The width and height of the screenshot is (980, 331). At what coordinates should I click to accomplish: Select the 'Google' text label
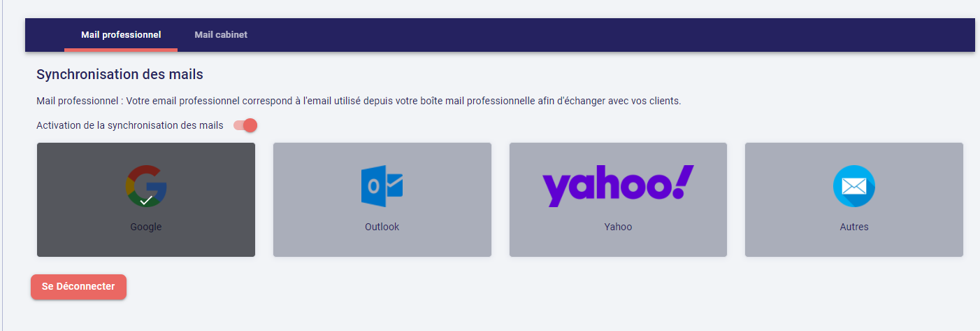[x=146, y=227]
